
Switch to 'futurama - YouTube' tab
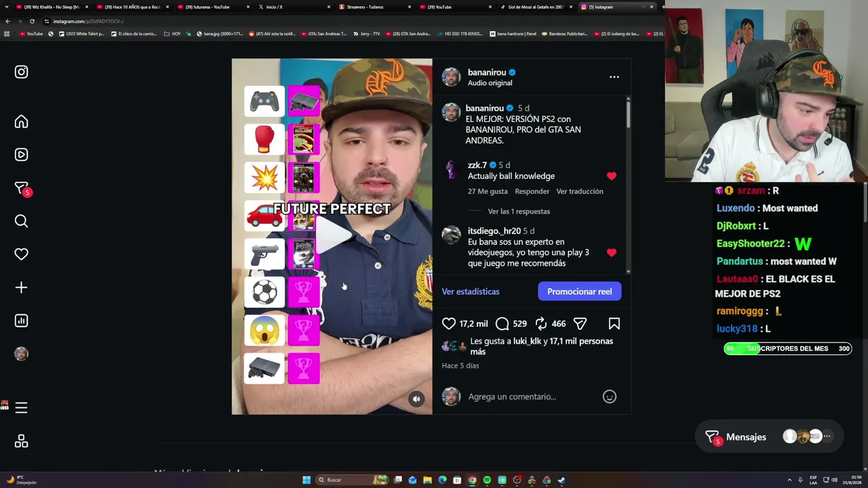tap(212, 7)
